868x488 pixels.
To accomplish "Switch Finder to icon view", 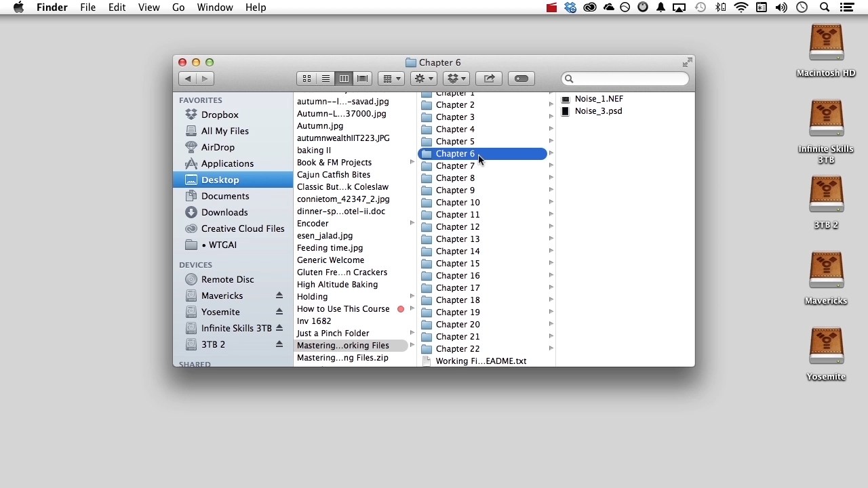I will 307,79.
